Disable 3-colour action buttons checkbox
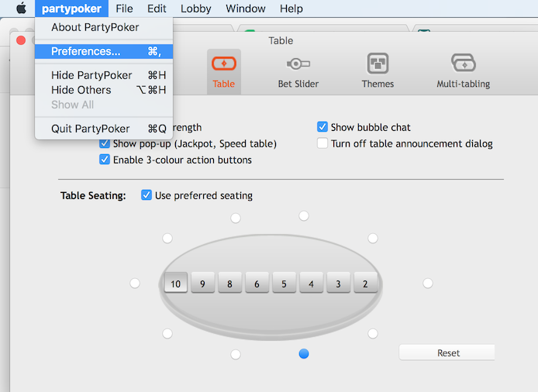The image size is (538, 392). 105,160
